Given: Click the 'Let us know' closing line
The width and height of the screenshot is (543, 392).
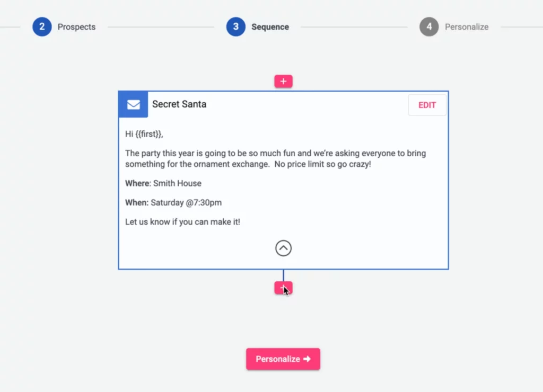Looking at the screenshot, I should [x=182, y=221].
